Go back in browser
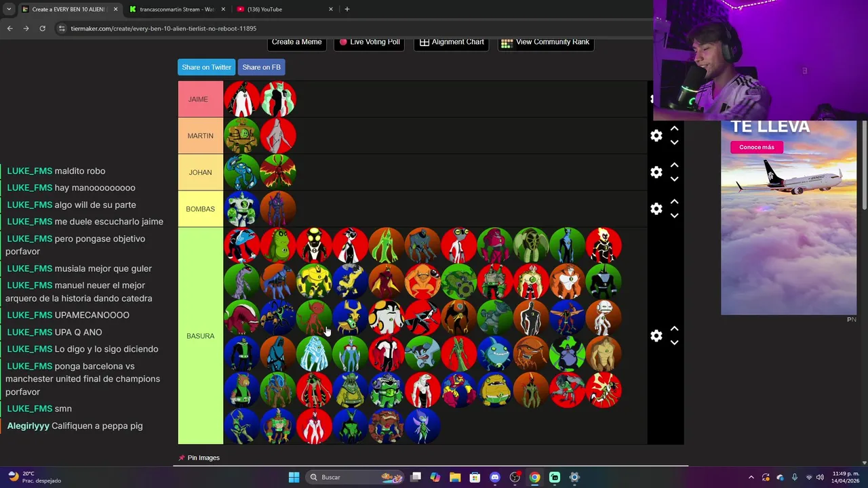868x488 pixels. click(x=9, y=28)
